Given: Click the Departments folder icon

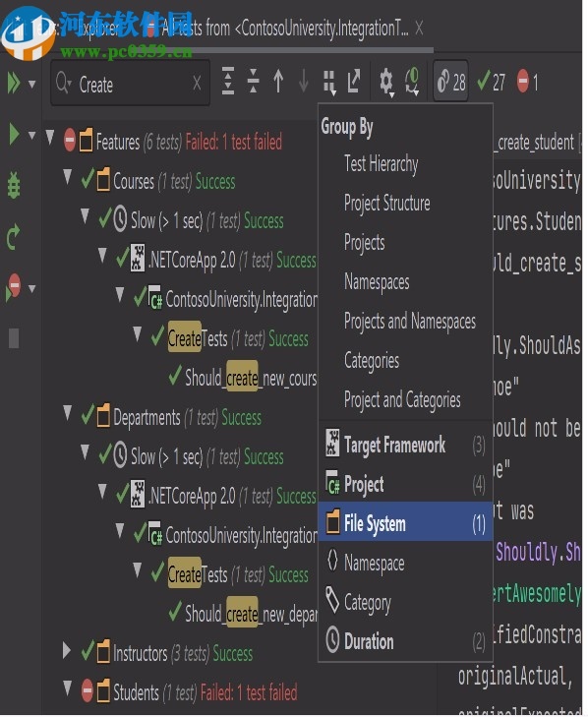Looking at the screenshot, I should click(104, 416).
